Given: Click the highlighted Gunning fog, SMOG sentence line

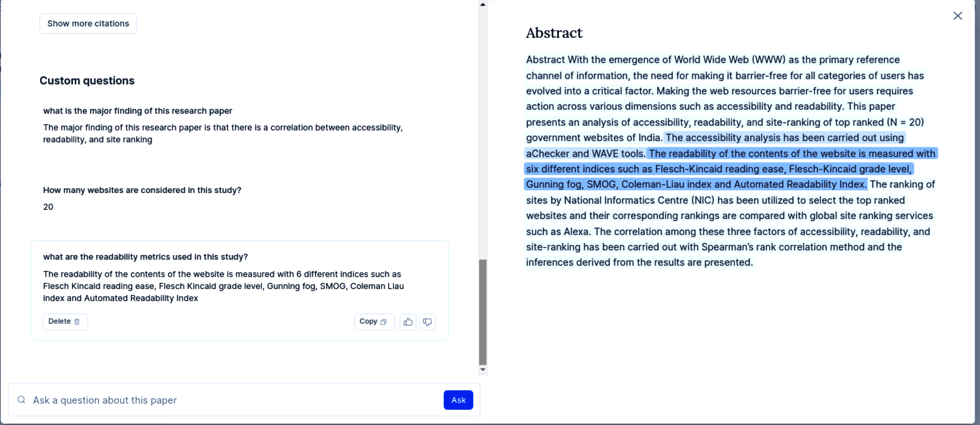Looking at the screenshot, I should pyautogui.click(x=696, y=185).
